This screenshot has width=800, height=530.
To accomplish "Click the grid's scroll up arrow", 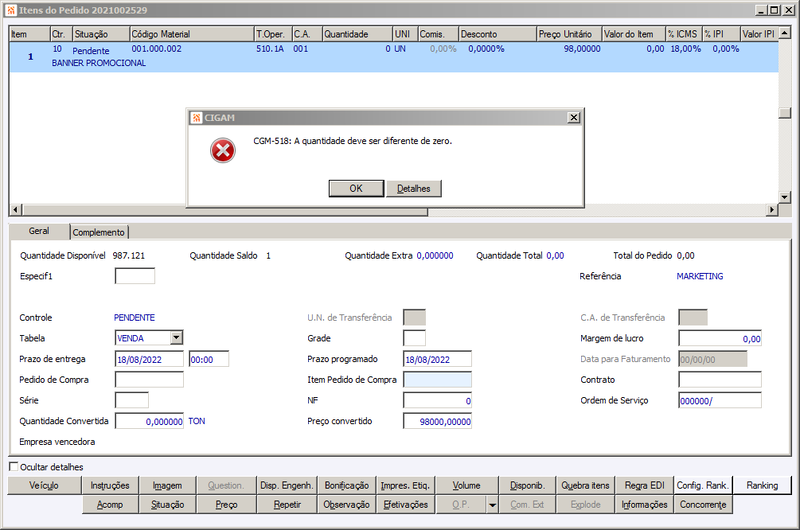I will [785, 33].
